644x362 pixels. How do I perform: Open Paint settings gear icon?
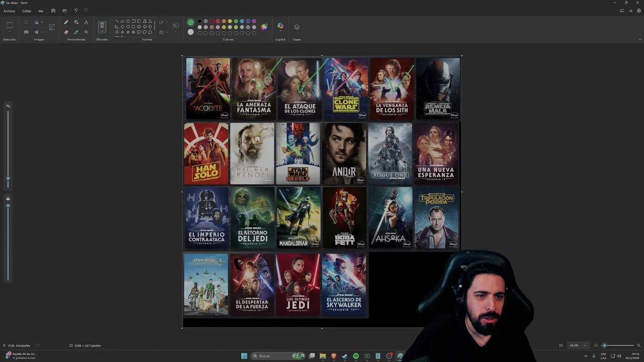pos(639,11)
